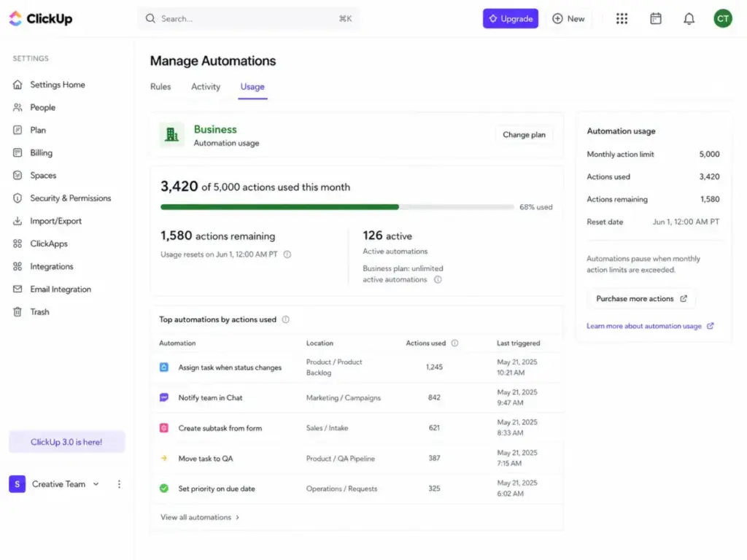Image resolution: width=747 pixels, height=560 pixels.
Task: Click the Create subtask from form icon
Action: 164,427
